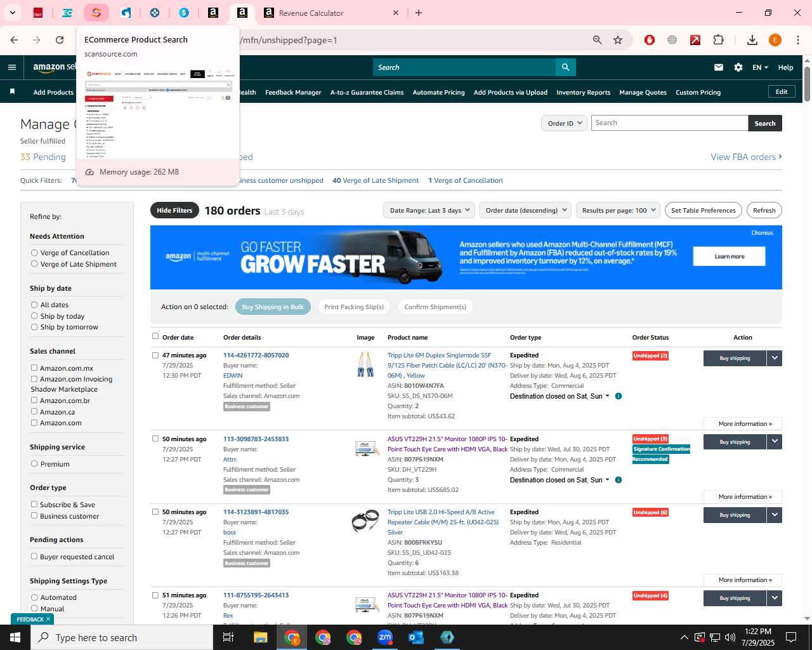The height and width of the screenshot is (650, 812).
Task: Click the Refresh orders button
Action: tap(764, 210)
